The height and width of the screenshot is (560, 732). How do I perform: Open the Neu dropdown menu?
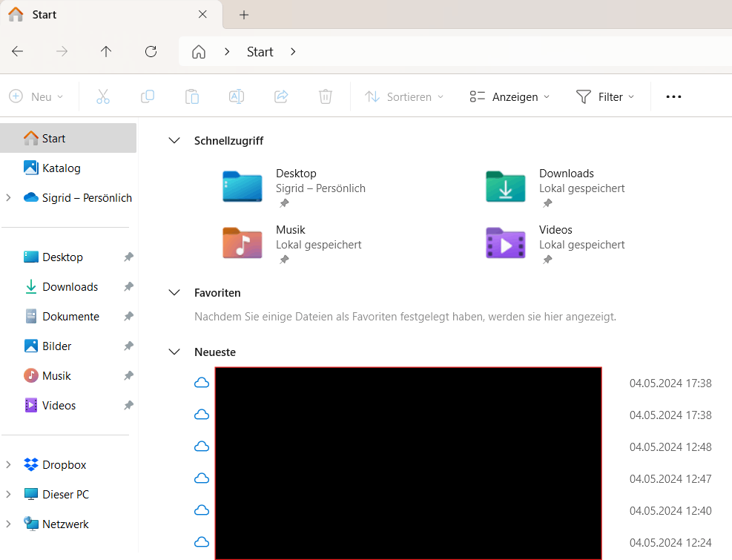tap(36, 96)
